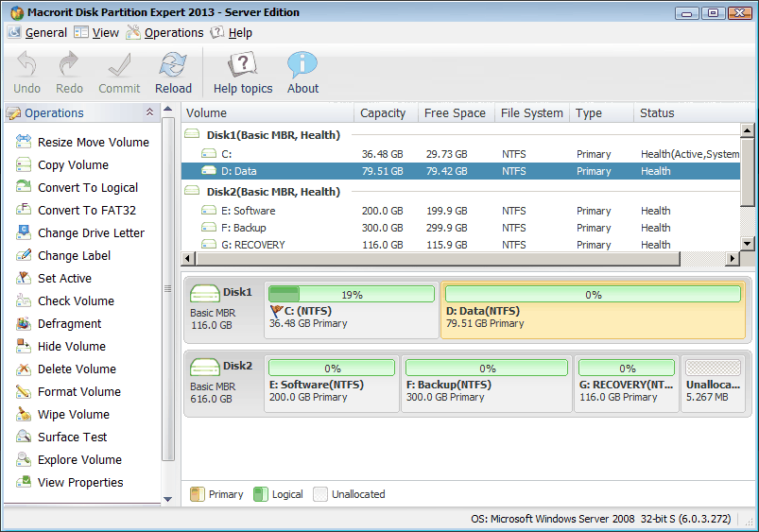Sort by Type column header
759x532 pixels.
[601, 112]
